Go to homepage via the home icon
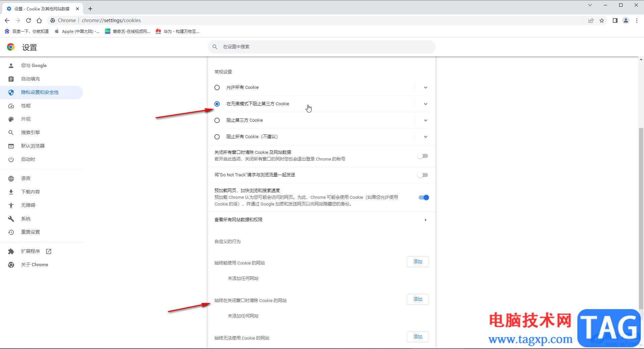This screenshot has height=349, width=644. pos(39,20)
